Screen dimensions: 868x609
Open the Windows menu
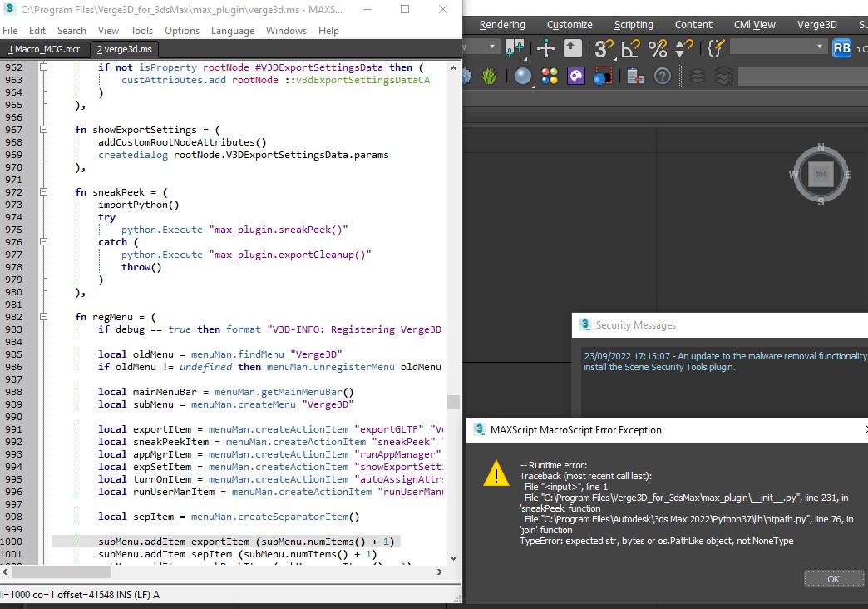[x=286, y=31]
